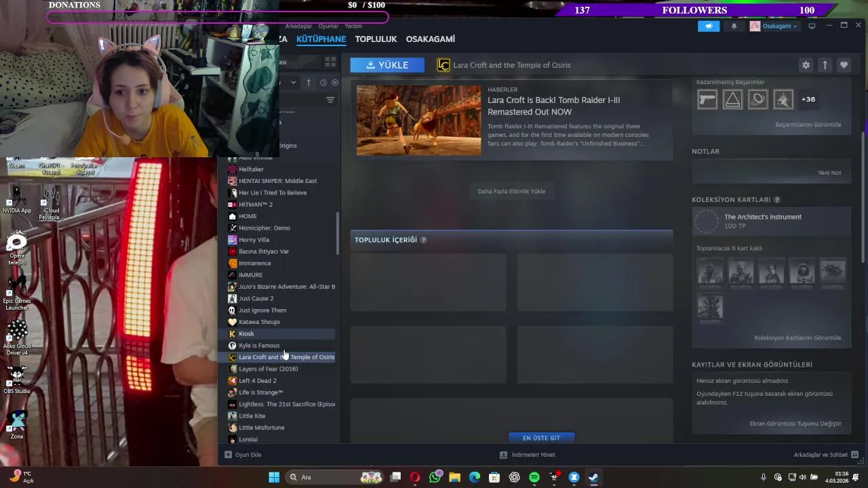Click the clock recent-sort icon in sidebar
This screenshot has height=488, width=868.
323,83
